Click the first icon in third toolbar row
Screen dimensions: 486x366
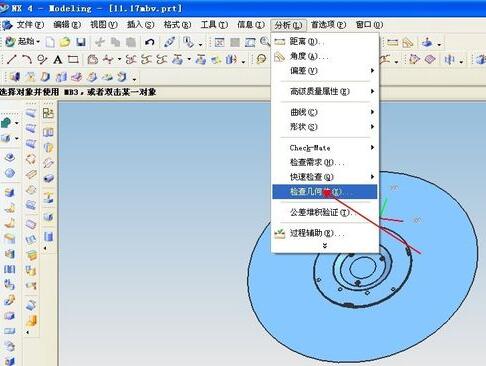pos(14,77)
